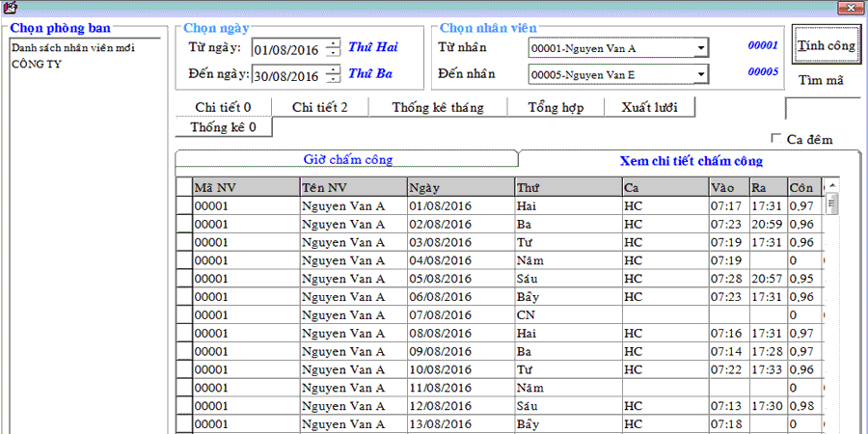Image resolution: width=868 pixels, height=434 pixels.
Task: Click the Vào column header
Action: tap(729, 187)
